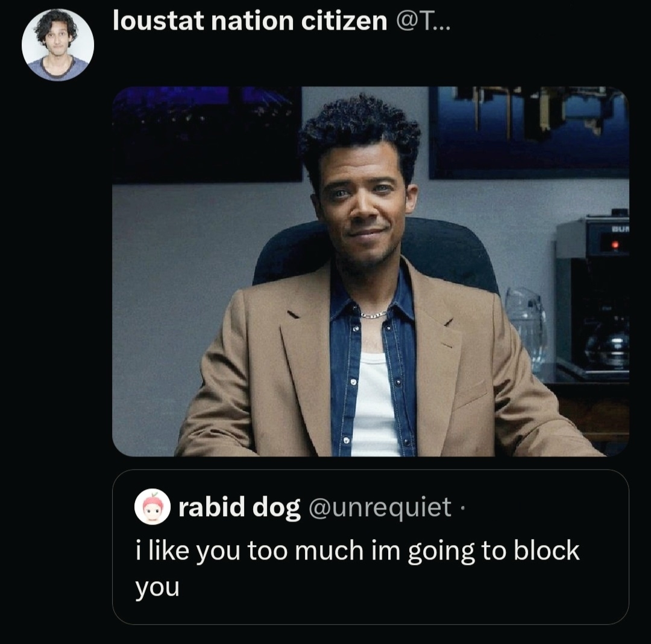Click the coffee maker in the photo
Image resolution: width=651 pixels, height=644 pixels.
594,295
